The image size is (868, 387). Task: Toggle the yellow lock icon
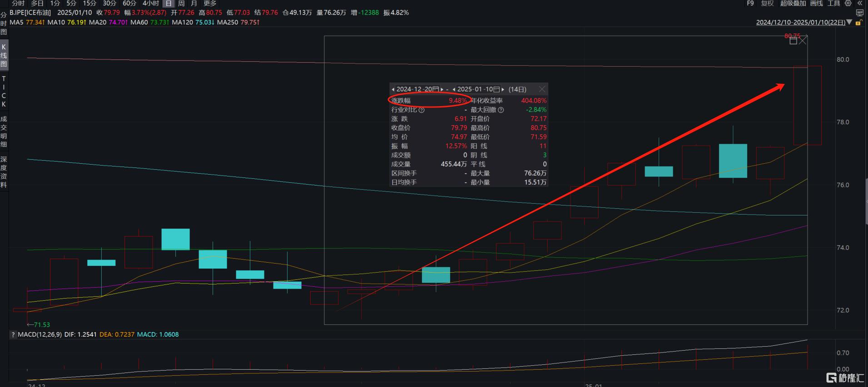pos(858,22)
